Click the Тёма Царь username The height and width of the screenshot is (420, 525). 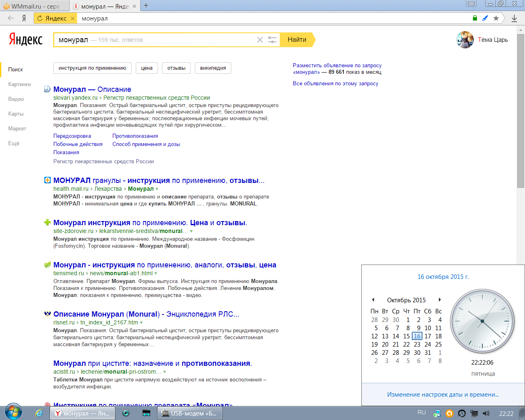493,40
